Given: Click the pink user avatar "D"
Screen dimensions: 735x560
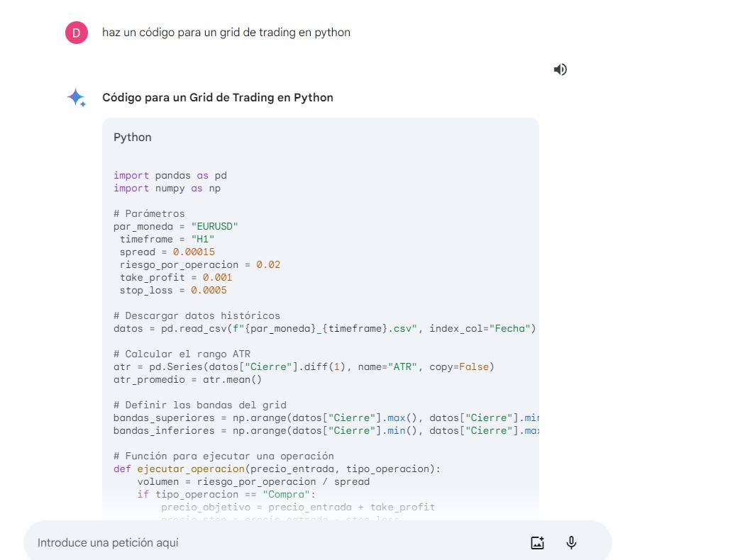Looking at the screenshot, I should pyautogui.click(x=77, y=33).
